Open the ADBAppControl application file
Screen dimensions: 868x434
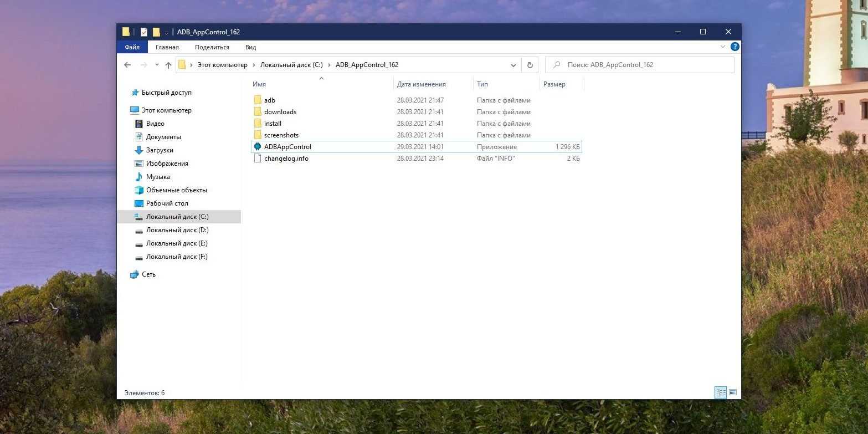click(x=287, y=147)
